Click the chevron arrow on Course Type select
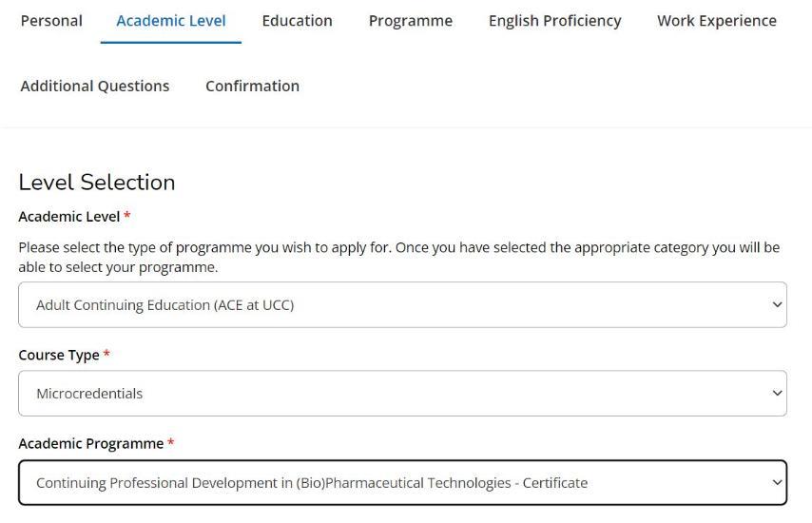812x523 pixels. (777, 394)
